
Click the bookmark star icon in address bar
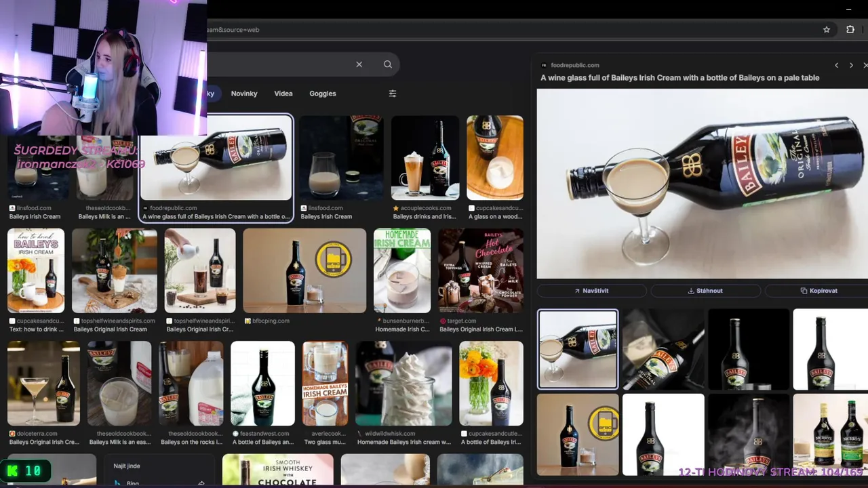click(x=826, y=30)
